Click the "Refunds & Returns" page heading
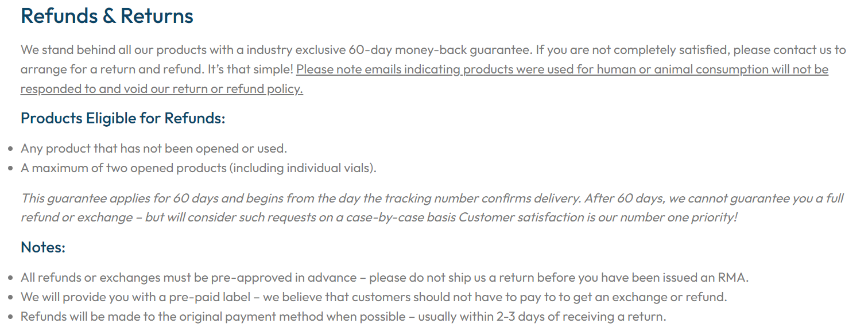This screenshot has width=868, height=327. (x=107, y=16)
